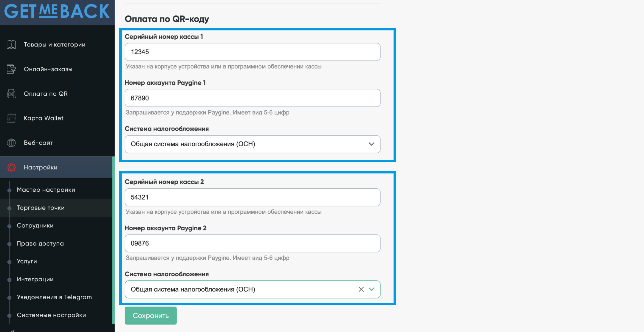Click the Карта Wallet card icon

coord(11,118)
